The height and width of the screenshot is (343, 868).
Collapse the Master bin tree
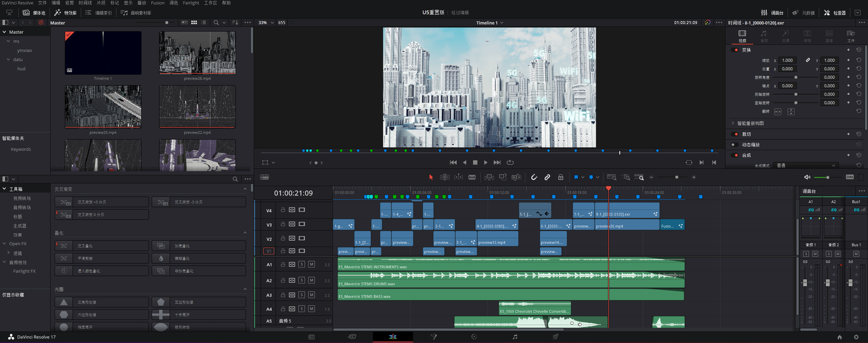click(5, 32)
